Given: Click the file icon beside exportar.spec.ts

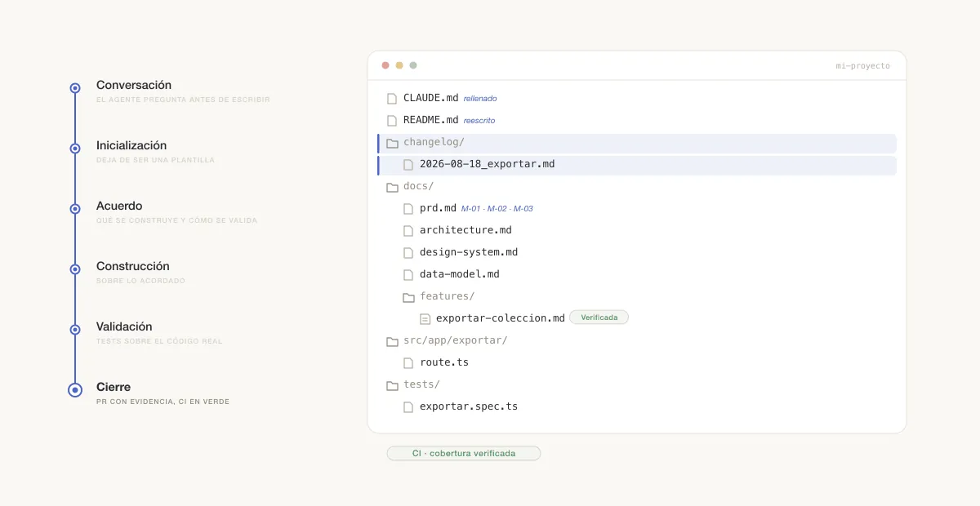Looking at the screenshot, I should pyautogui.click(x=408, y=406).
